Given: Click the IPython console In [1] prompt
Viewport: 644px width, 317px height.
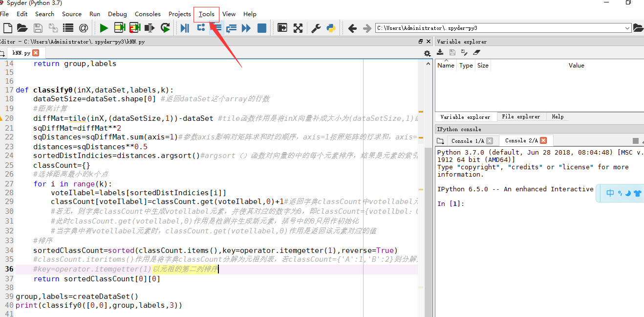Looking at the screenshot, I should [x=451, y=204].
